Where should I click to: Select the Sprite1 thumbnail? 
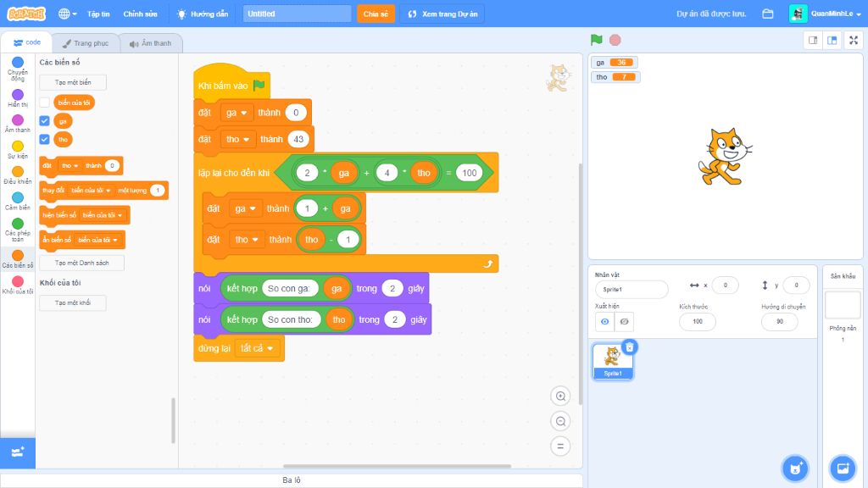pyautogui.click(x=612, y=361)
